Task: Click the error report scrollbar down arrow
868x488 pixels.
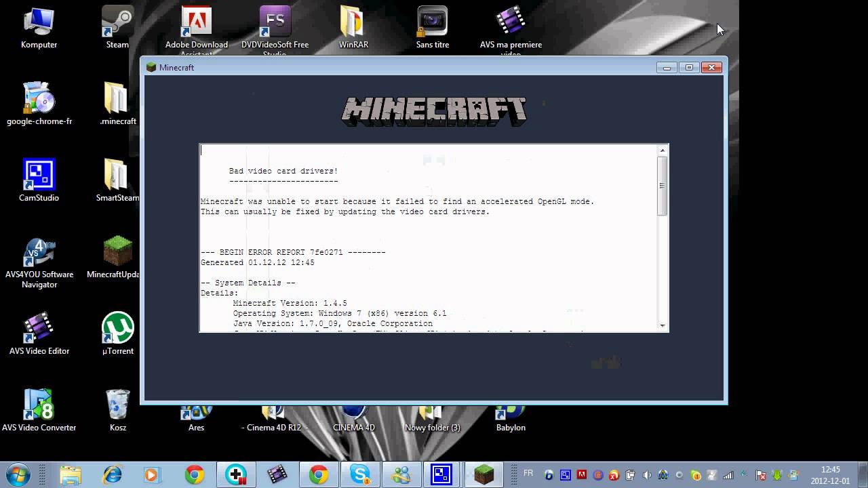Action: tap(663, 326)
